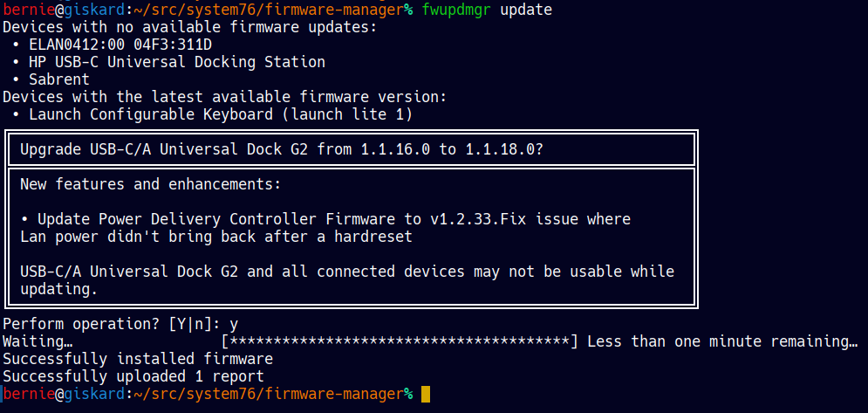
Task: Click the 'Less than one minute remaining' text
Action: [722, 341]
